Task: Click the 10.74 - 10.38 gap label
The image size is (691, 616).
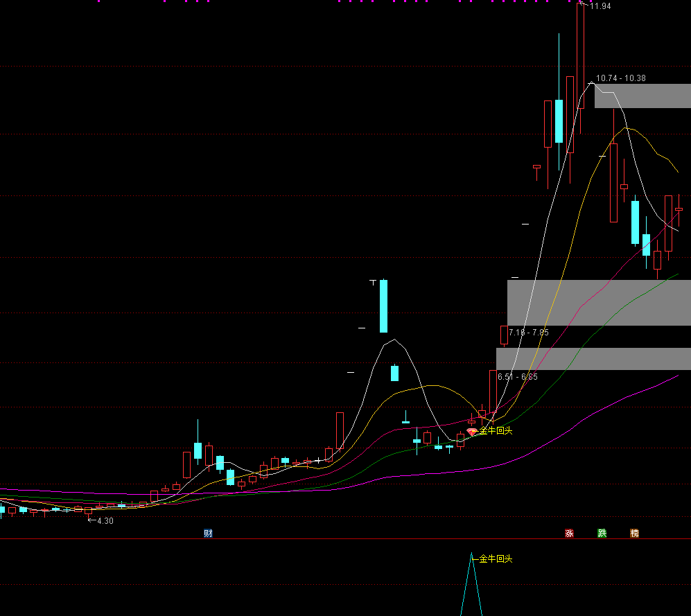Action: point(620,78)
